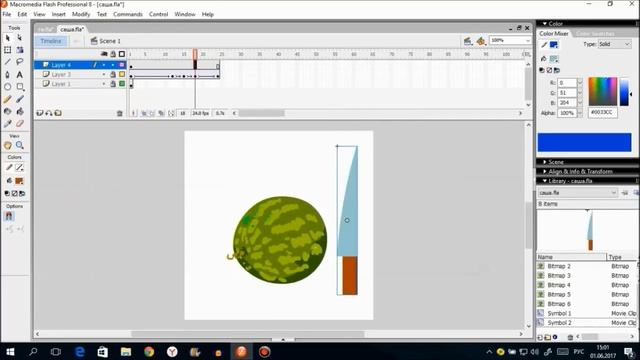Open the Alpha value slider arrow
The height and width of the screenshot is (360, 640).
click(580, 113)
